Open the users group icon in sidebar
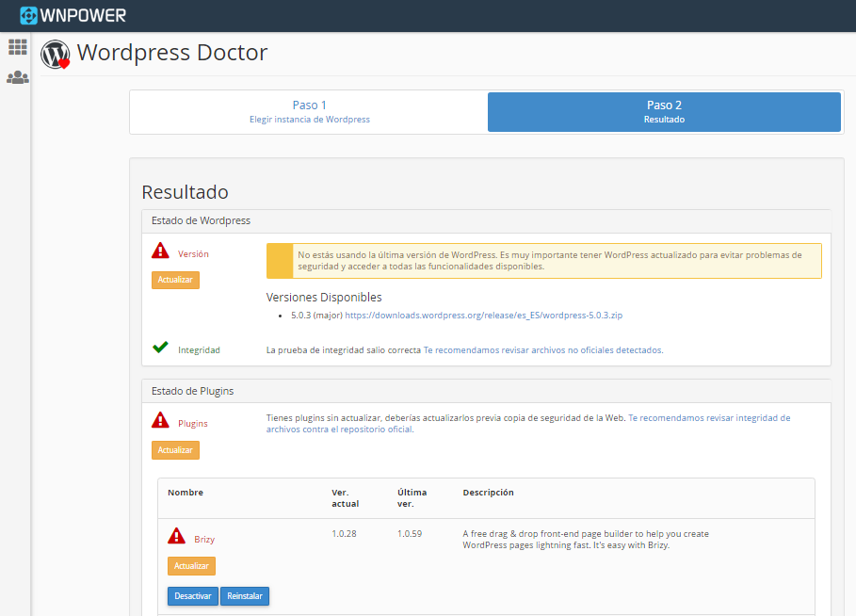 coord(18,77)
